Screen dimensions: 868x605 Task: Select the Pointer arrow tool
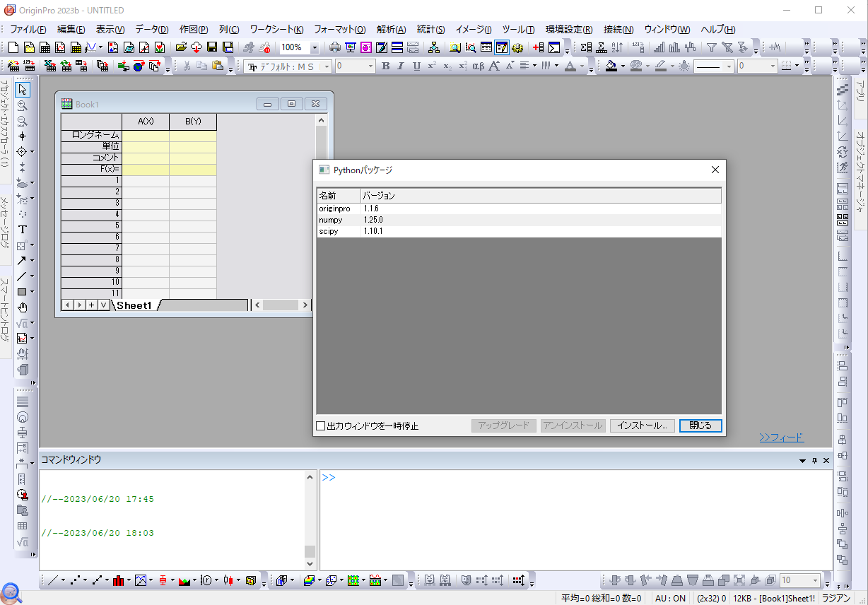(23, 90)
